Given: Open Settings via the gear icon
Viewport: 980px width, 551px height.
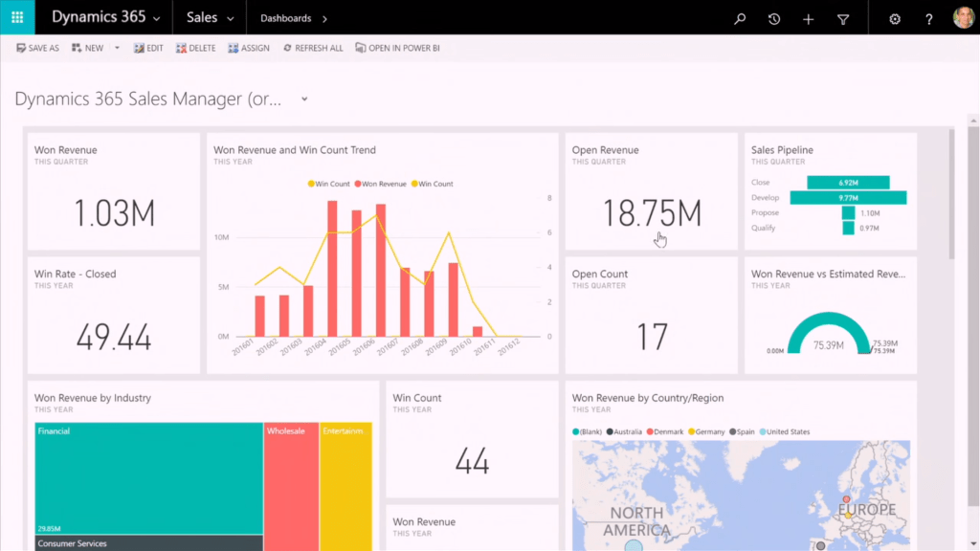Looking at the screenshot, I should 894,17.
